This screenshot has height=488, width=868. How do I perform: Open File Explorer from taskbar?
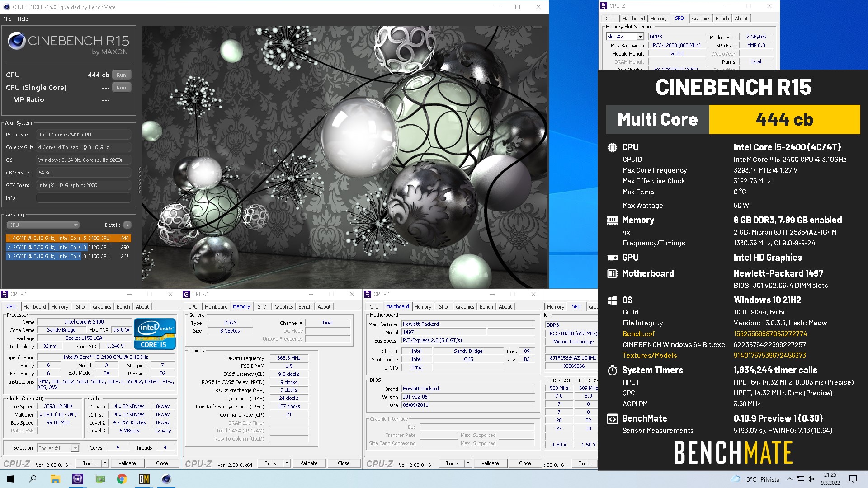pos(55,479)
